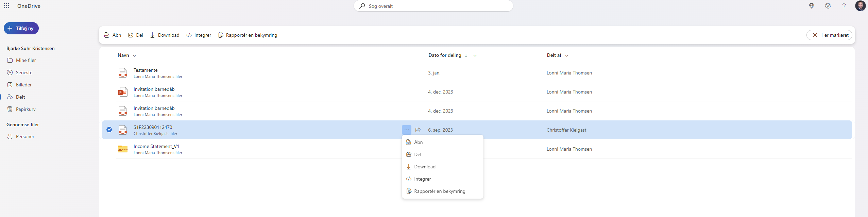Click the Mine filer folder icon
Screen dimensions: 868x217
(10, 60)
